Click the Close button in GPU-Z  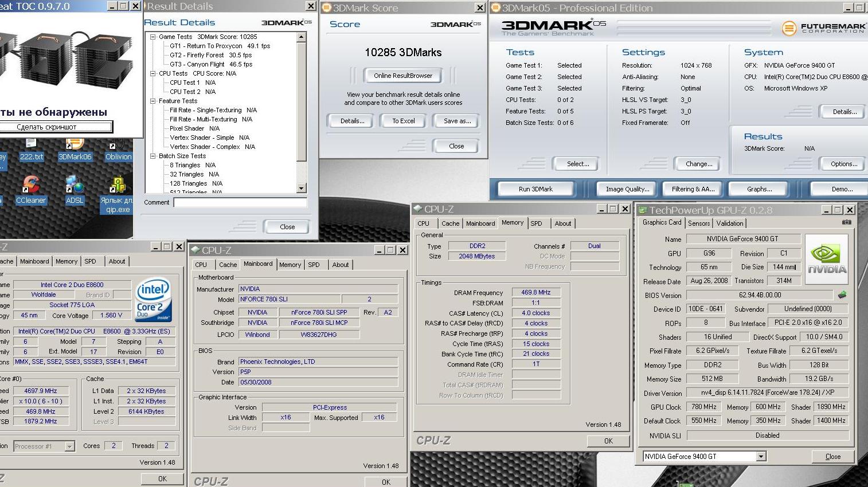click(832, 457)
